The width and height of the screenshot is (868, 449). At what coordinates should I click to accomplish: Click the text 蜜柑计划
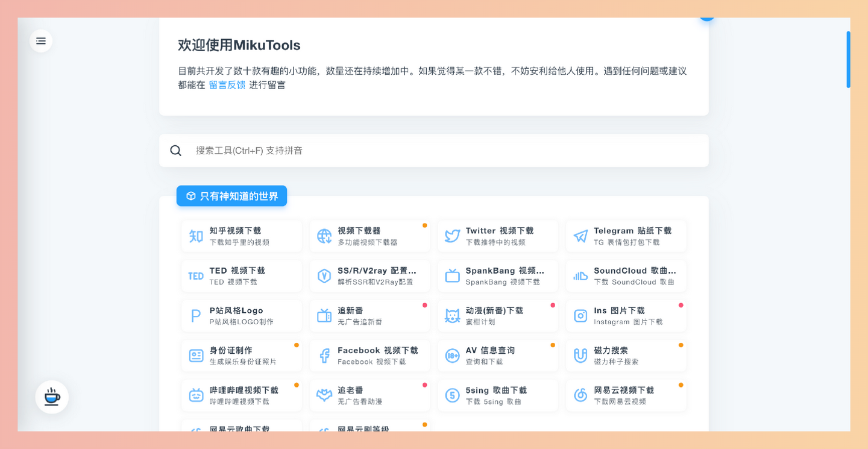point(480,322)
